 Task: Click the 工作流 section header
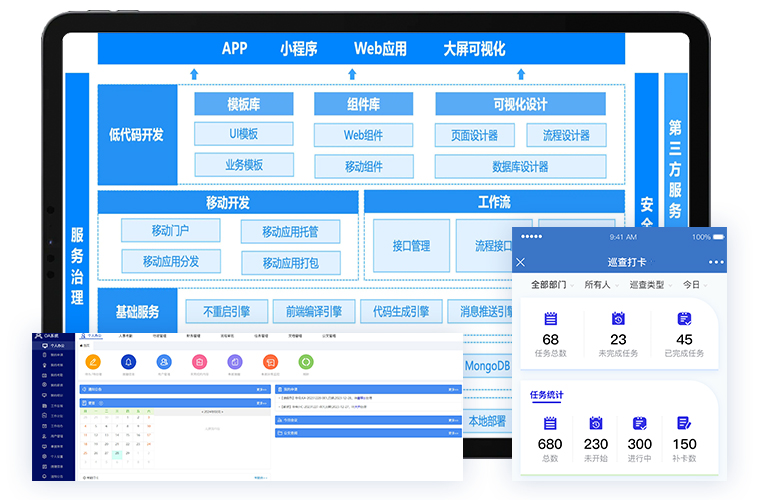coord(494,202)
